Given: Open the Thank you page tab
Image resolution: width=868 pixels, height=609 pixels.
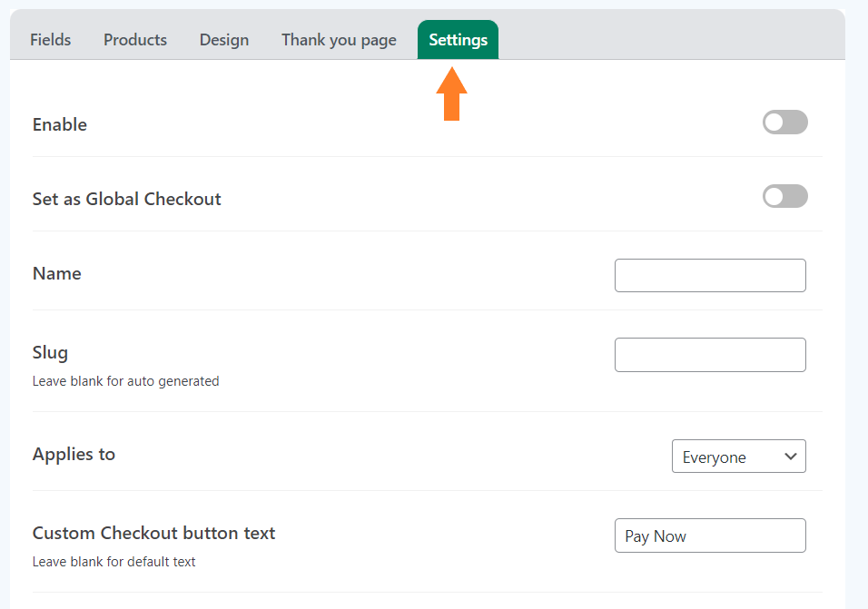Looking at the screenshot, I should [x=339, y=40].
